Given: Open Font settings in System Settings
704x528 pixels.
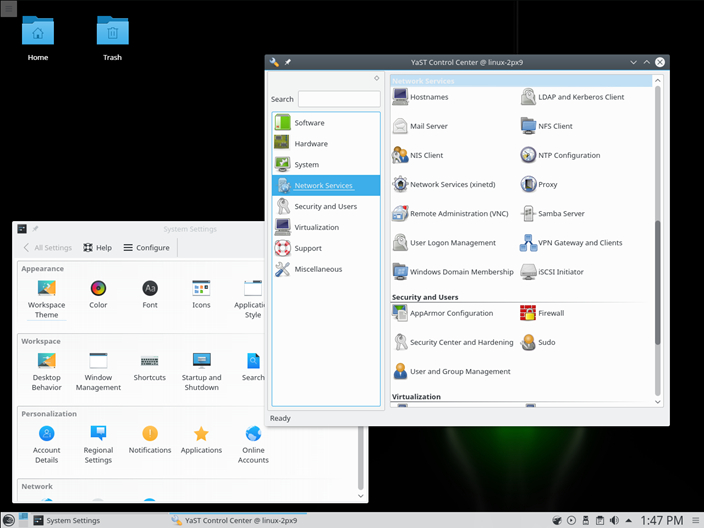Looking at the screenshot, I should (x=150, y=295).
